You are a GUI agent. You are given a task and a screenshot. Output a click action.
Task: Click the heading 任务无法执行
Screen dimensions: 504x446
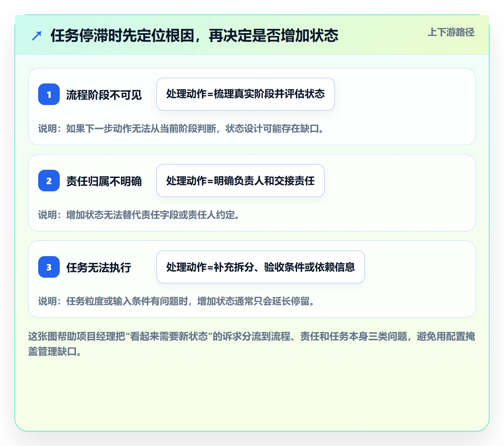pos(99,268)
